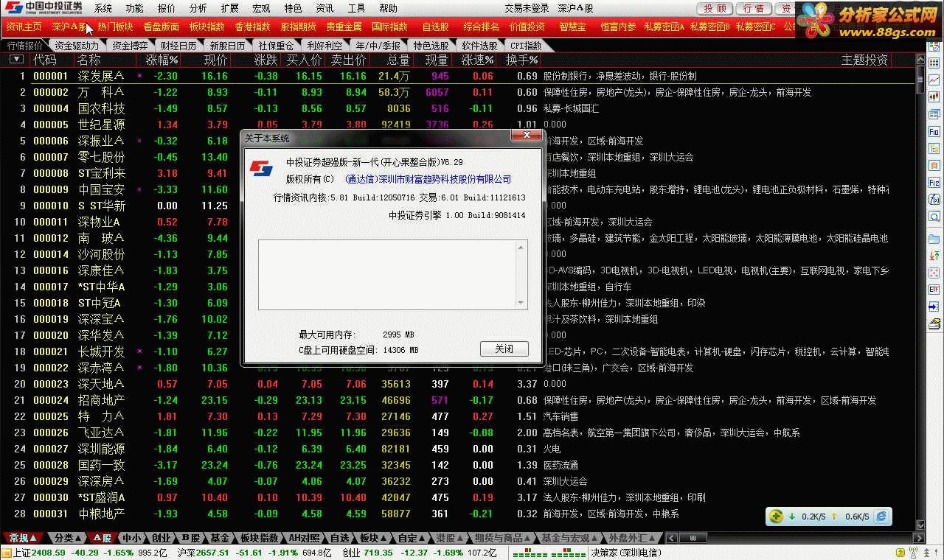This screenshot has height=560, width=944.
Task: Click the 决策家(深圳电信) status bar entry
Action: pyautogui.click(x=627, y=553)
